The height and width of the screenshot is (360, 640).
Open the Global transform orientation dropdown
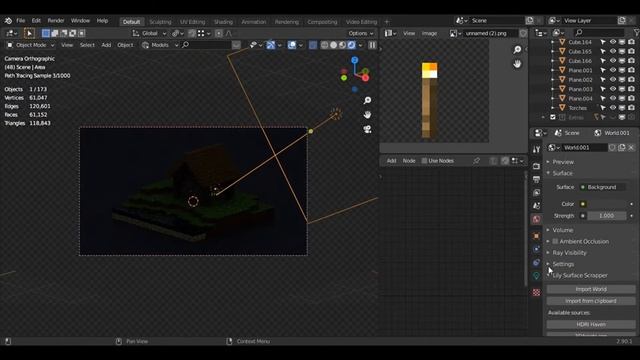pyautogui.click(x=149, y=33)
